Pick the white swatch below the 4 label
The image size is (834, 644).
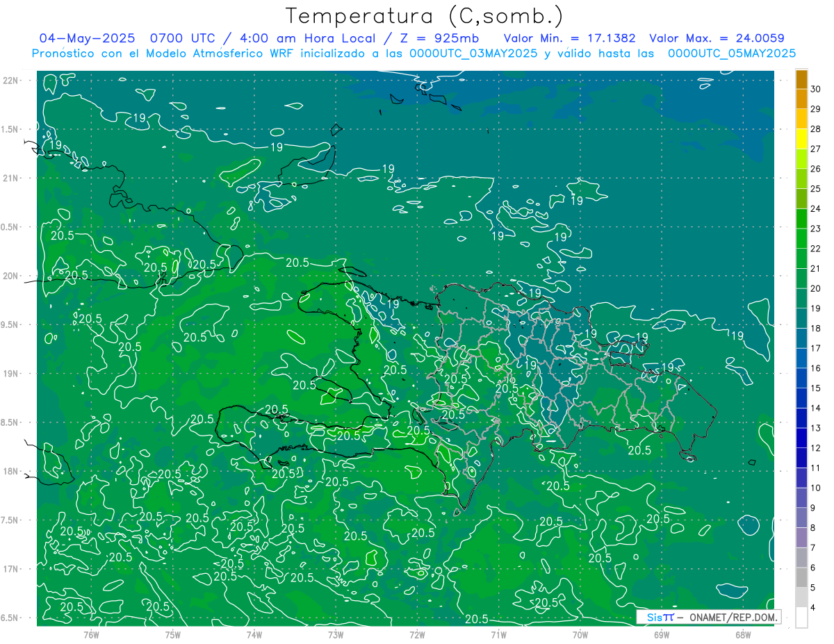pos(801,618)
